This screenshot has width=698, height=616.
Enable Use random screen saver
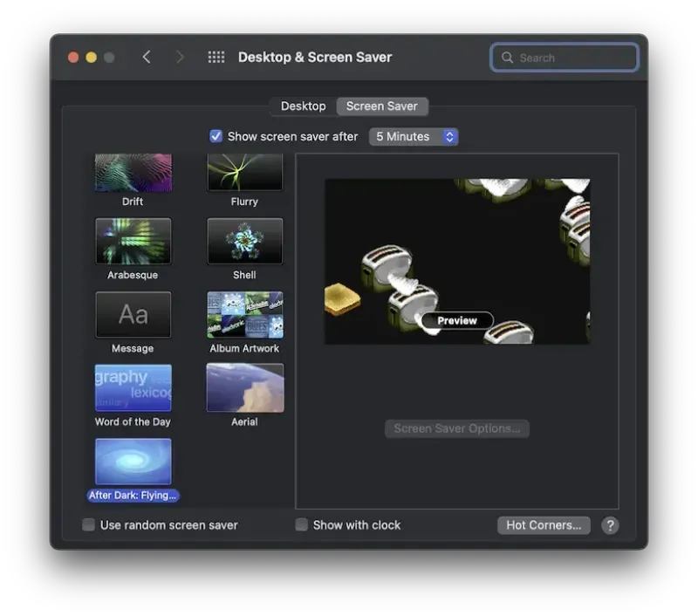[89, 524]
